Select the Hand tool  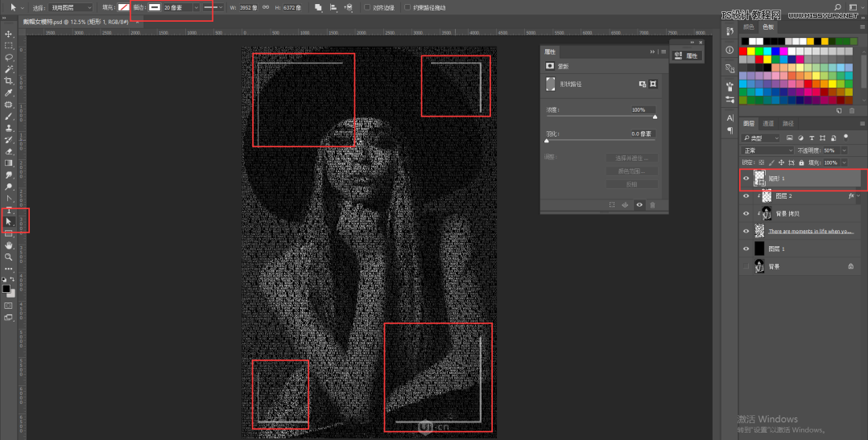click(8, 245)
